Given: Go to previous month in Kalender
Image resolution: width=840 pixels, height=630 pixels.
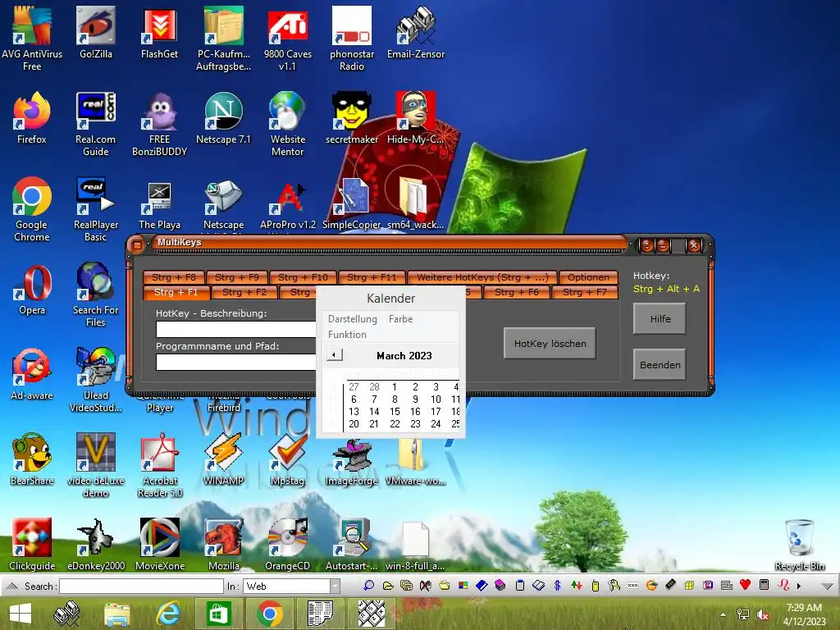Looking at the screenshot, I should 335,354.
